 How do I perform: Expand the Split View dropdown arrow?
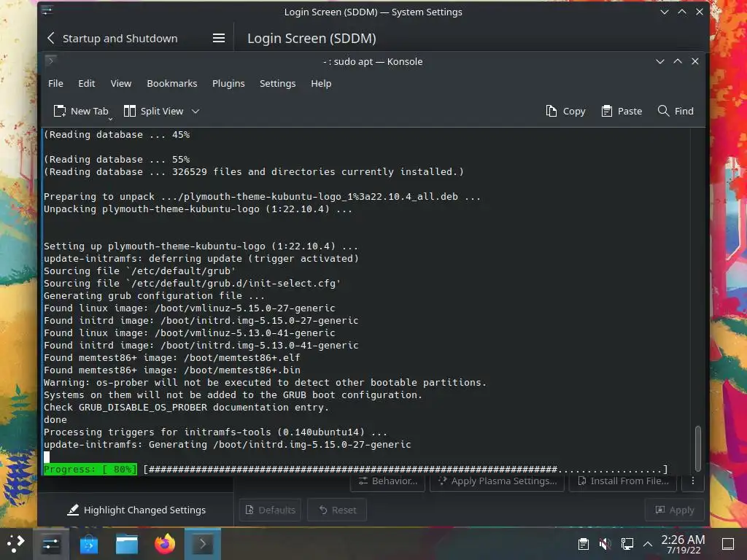196,112
